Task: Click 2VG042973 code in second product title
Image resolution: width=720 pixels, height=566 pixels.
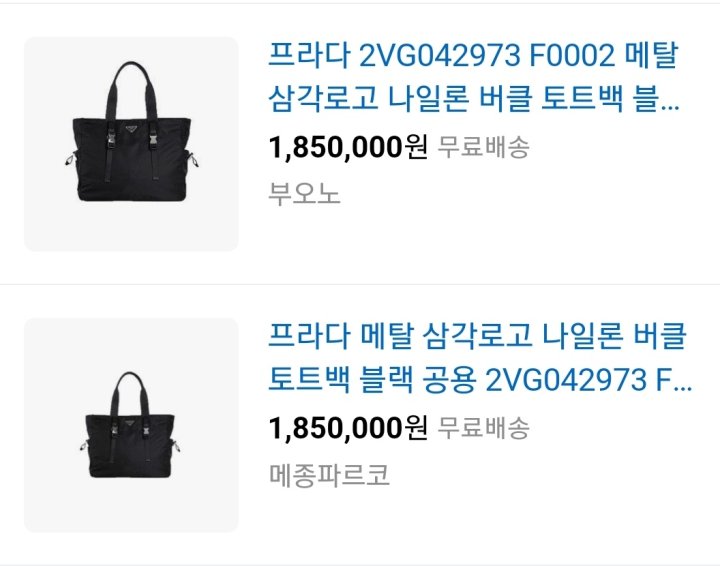Action: [x=565, y=381]
